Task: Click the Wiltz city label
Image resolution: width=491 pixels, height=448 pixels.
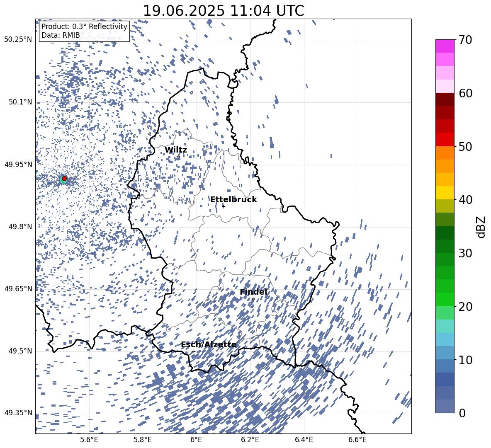Action: pyautogui.click(x=176, y=150)
